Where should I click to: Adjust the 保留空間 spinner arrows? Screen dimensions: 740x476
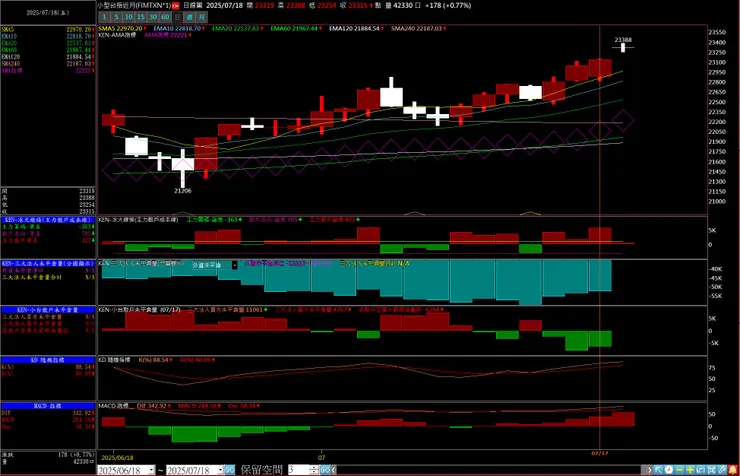315,470
